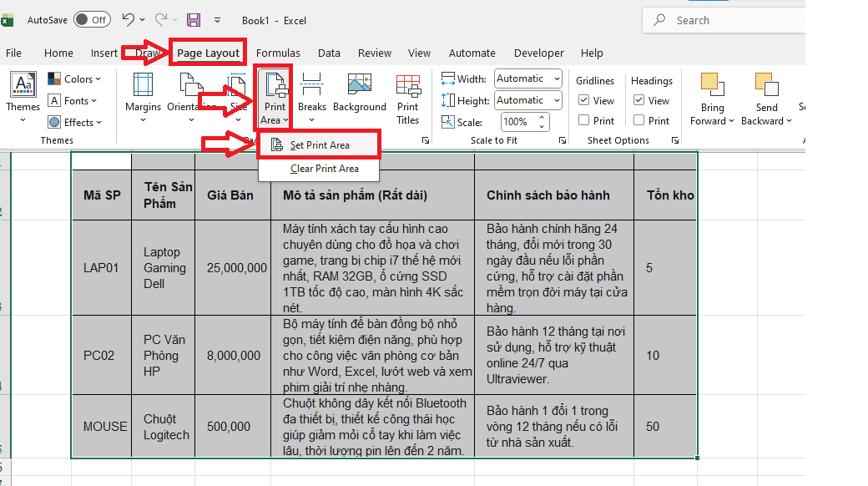Select the cell containing 25,000,000
Screen dimensions: 868x486
coord(233,268)
